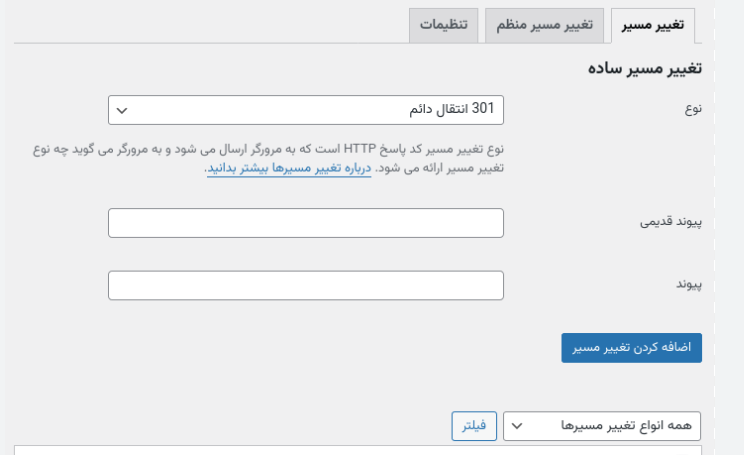The height and width of the screenshot is (455, 744).
Task: Select the تغییر مسیر tab
Action: (x=652, y=25)
